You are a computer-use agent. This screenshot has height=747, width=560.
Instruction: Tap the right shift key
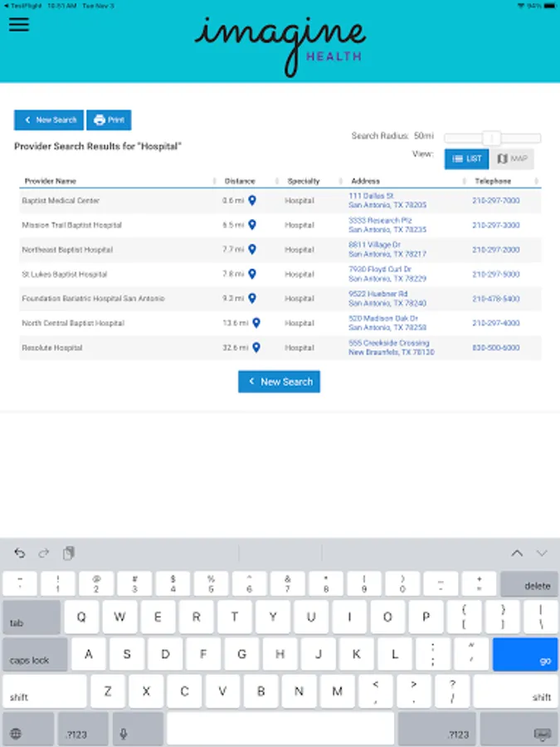pyautogui.click(x=515, y=691)
